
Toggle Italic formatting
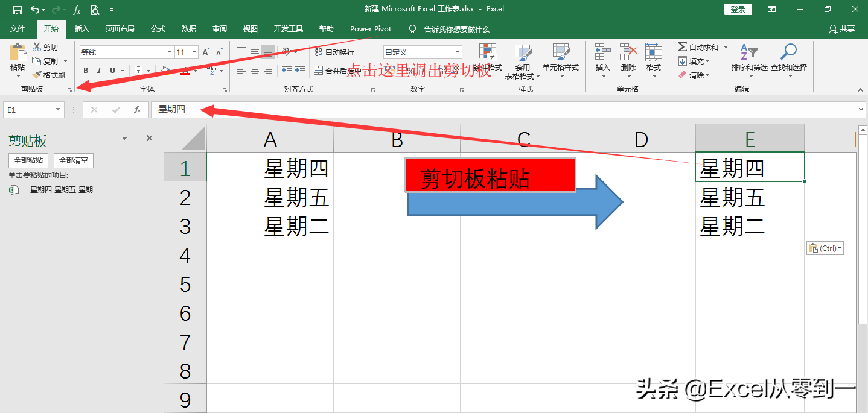tap(99, 71)
